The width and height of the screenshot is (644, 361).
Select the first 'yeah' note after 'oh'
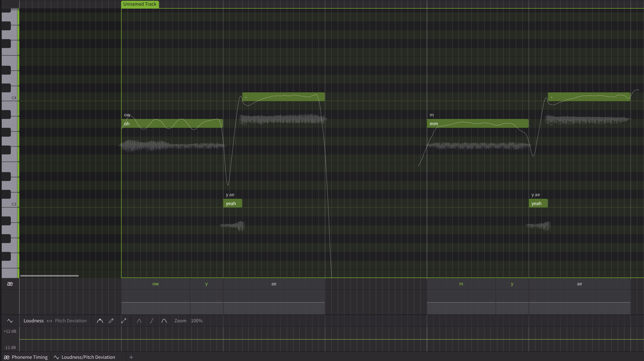click(233, 203)
